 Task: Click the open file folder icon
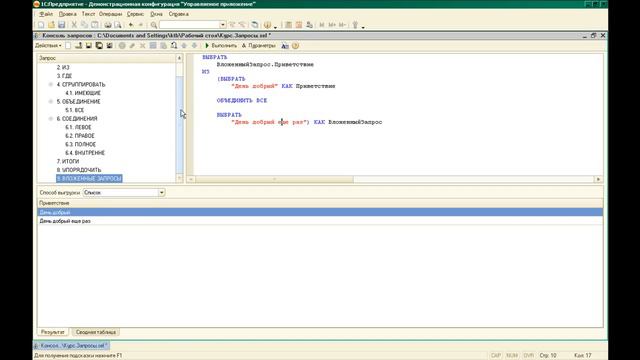click(51, 25)
